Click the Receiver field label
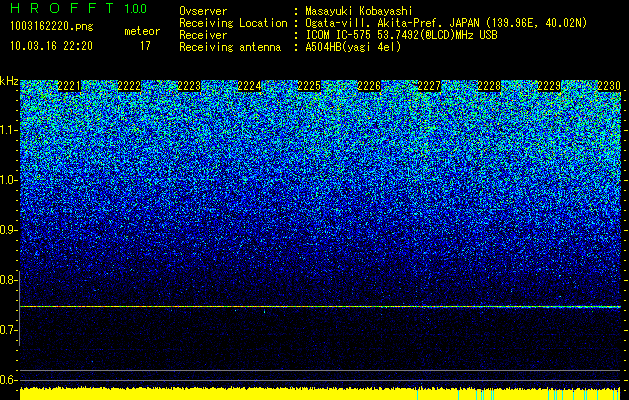This screenshot has width=629, height=400. 203,35
